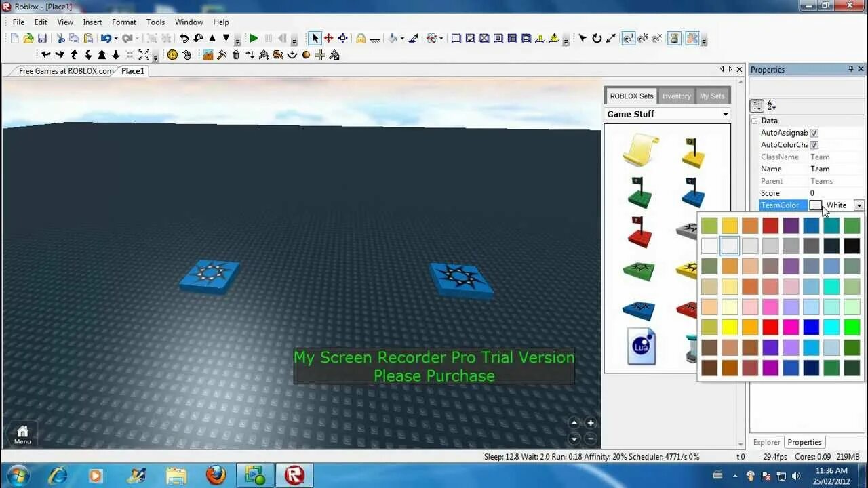Click the yellow motor surface icon

554,39
